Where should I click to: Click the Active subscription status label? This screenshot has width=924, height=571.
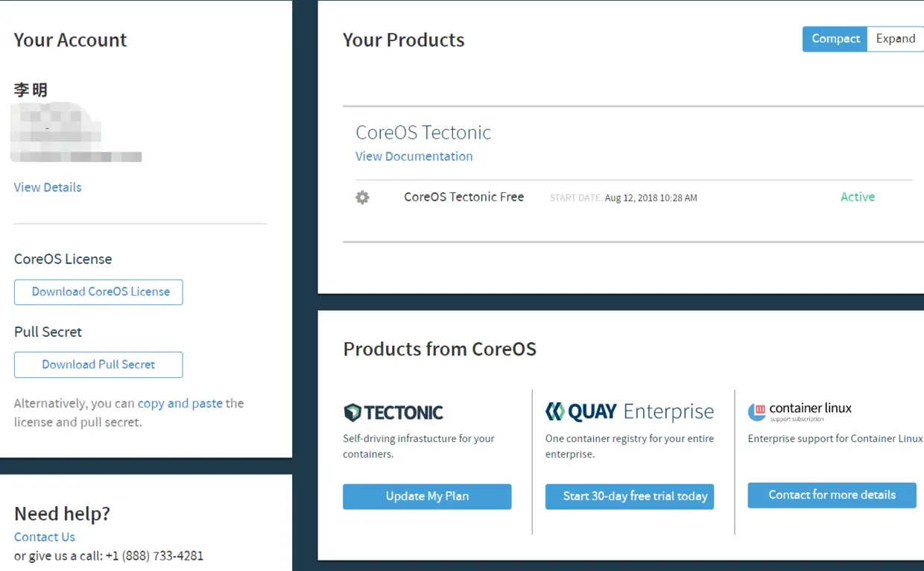(857, 197)
